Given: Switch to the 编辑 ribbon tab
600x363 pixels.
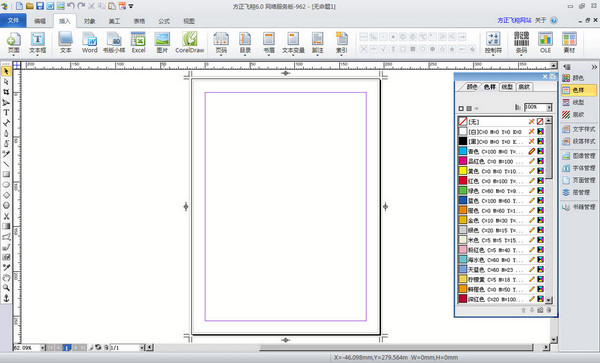Looking at the screenshot, I should [x=40, y=21].
